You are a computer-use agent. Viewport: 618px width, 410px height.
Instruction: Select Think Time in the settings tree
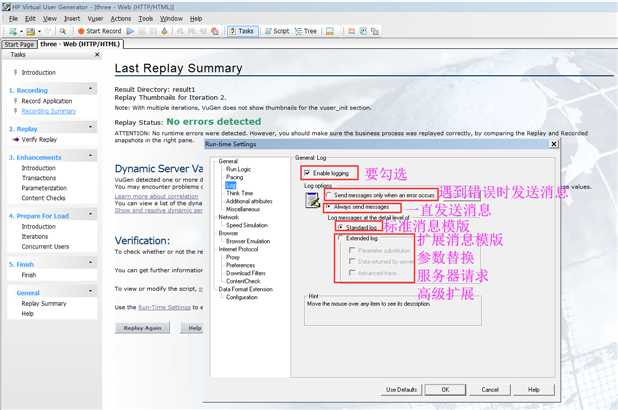(239, 193)
